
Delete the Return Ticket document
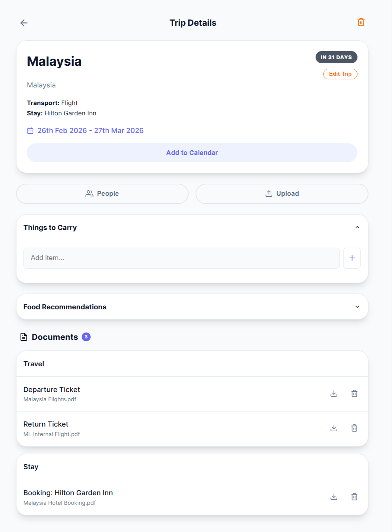point(354,428)
